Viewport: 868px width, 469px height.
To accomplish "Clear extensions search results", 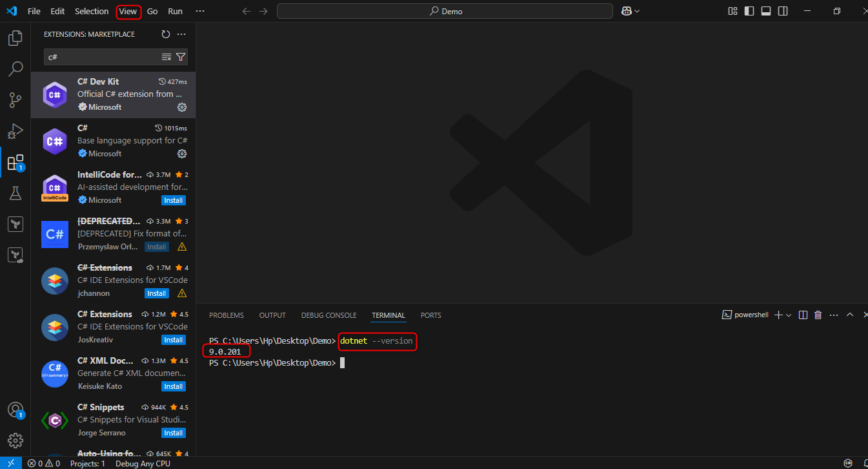I will click(x=167, y=57).
